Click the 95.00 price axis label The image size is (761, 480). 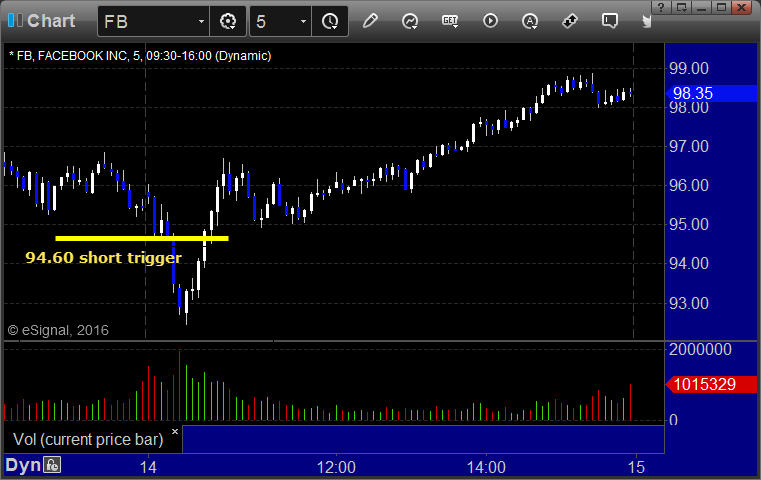click(x=689, y=224)
